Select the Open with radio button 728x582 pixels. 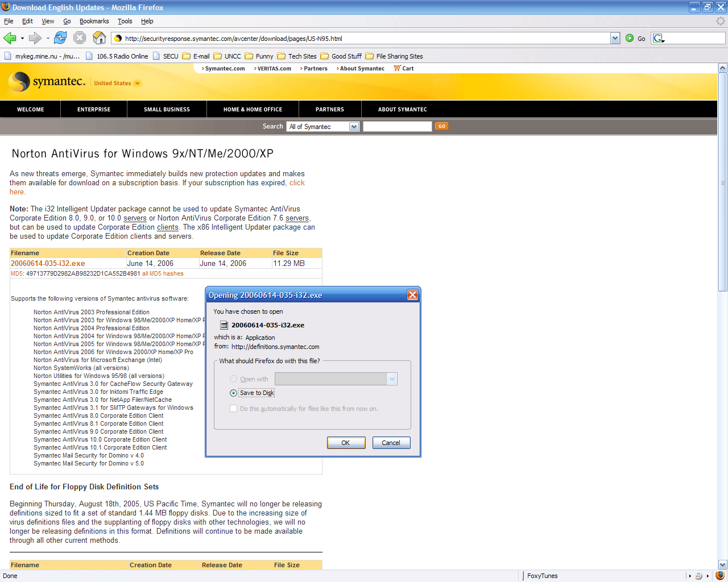(233, 379)
